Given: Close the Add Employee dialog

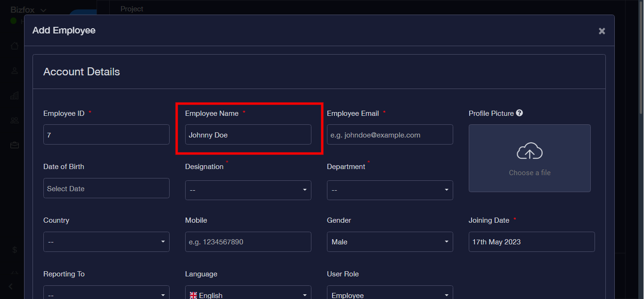Looking at the screenshot, I should 602,31.
